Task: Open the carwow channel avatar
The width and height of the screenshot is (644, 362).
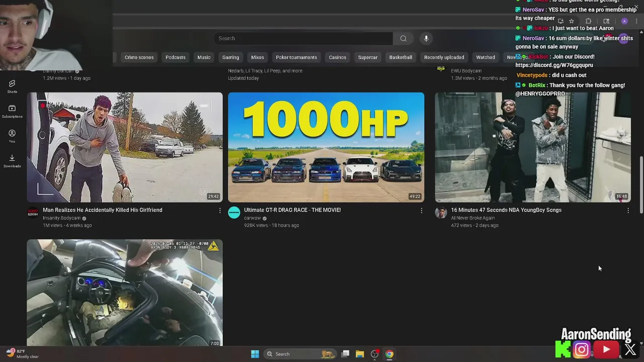Action: [x=234, y=213]
